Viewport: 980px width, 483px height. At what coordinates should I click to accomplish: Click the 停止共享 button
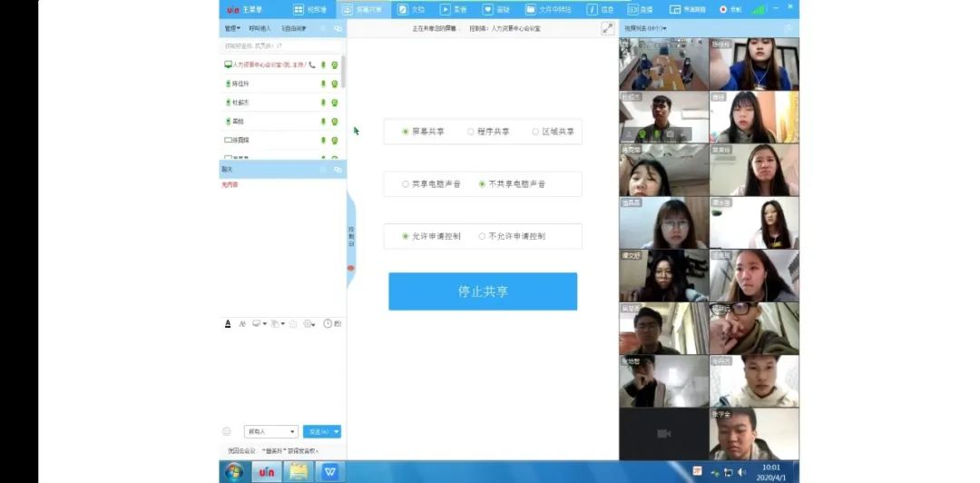(x=483, y=291)
